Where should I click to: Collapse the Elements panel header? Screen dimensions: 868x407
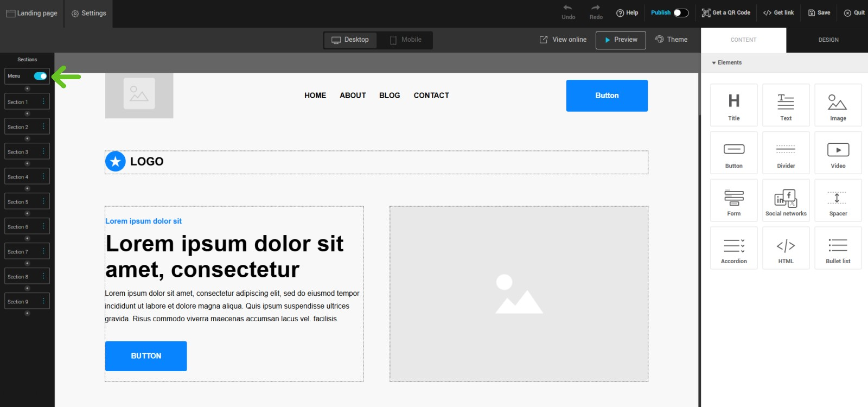tap(727, 62)
